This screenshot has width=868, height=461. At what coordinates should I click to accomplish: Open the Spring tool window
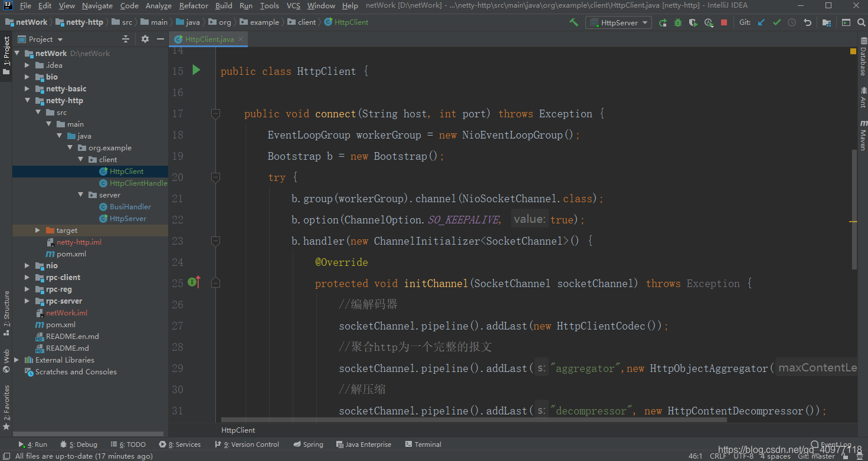click(309, 444)
